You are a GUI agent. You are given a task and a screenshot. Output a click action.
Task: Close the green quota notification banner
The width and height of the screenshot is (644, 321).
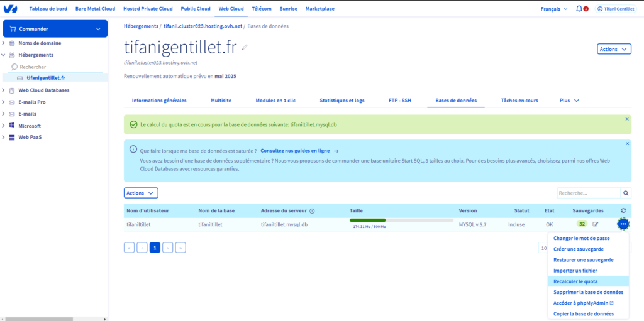pos(626,119)
